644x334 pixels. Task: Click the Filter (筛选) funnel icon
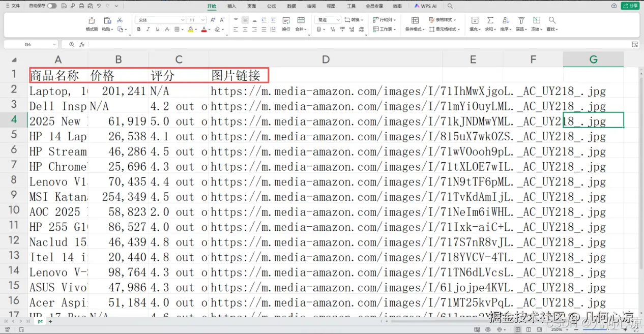(x=521, y=20)
